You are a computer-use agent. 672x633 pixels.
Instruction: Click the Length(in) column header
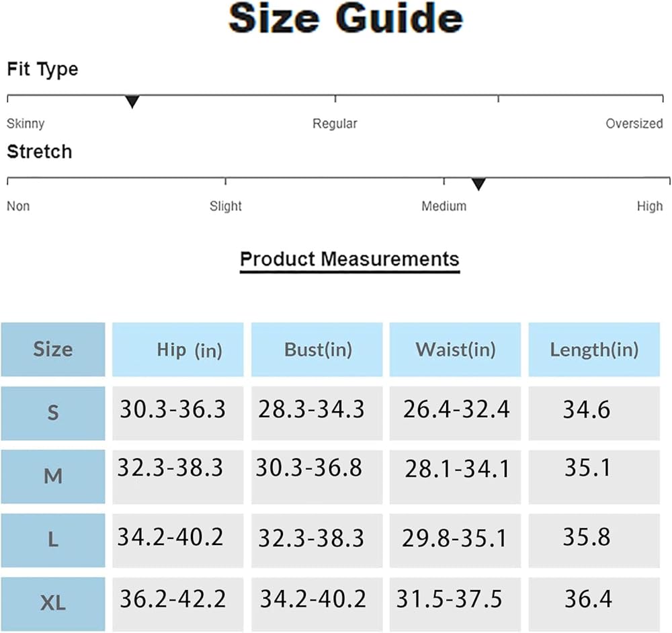(x=594, y=349)
